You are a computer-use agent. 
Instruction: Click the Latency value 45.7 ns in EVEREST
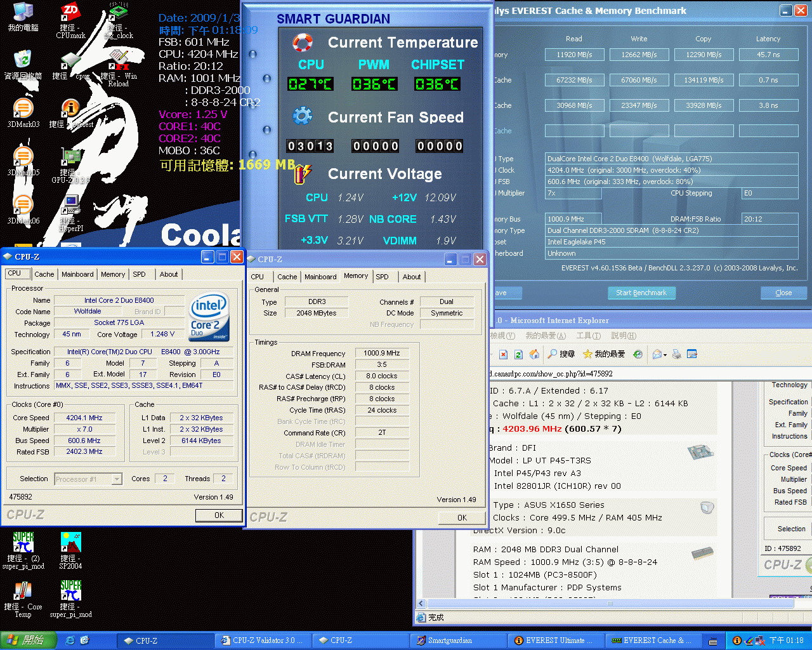(768, 55)
